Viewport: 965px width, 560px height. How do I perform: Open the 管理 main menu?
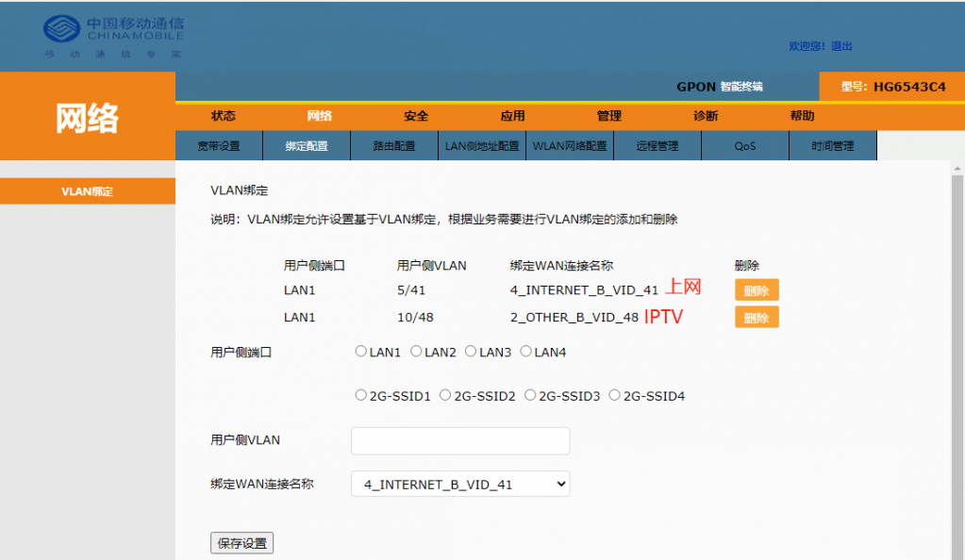pyautogui.click(x=609, y=116)
